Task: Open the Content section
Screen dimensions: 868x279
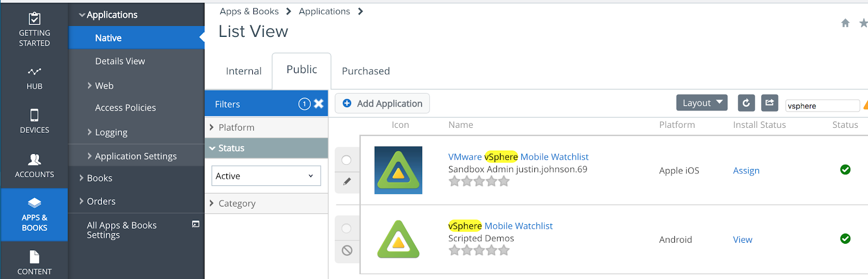Action: coord(34,262)
